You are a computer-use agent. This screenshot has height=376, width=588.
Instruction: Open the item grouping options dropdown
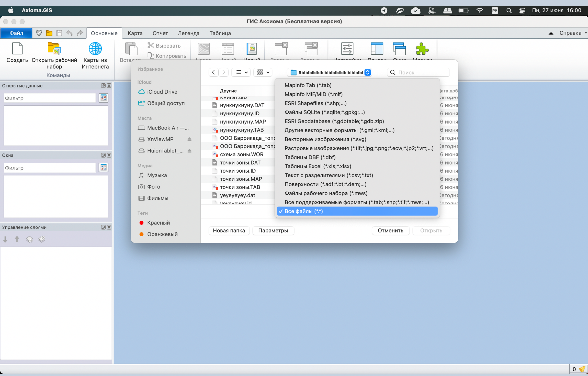263,72
